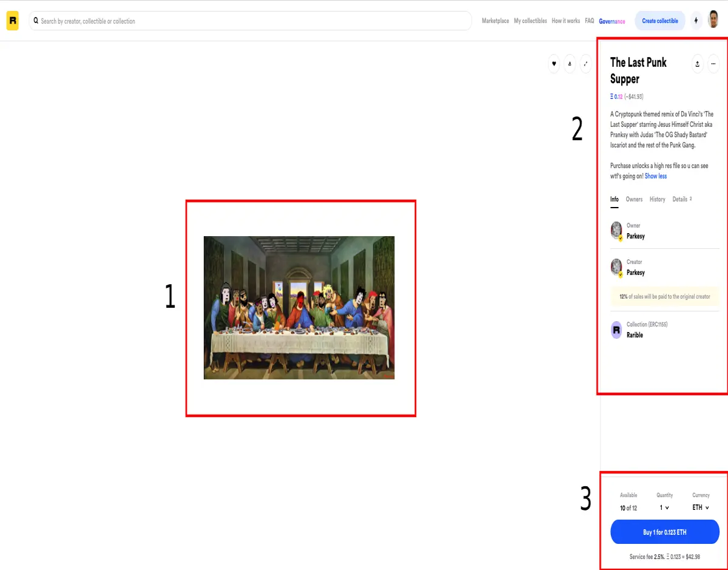The image size is (728, 570).
Task: Open the Governance page
Action: [x=612, y=21]
